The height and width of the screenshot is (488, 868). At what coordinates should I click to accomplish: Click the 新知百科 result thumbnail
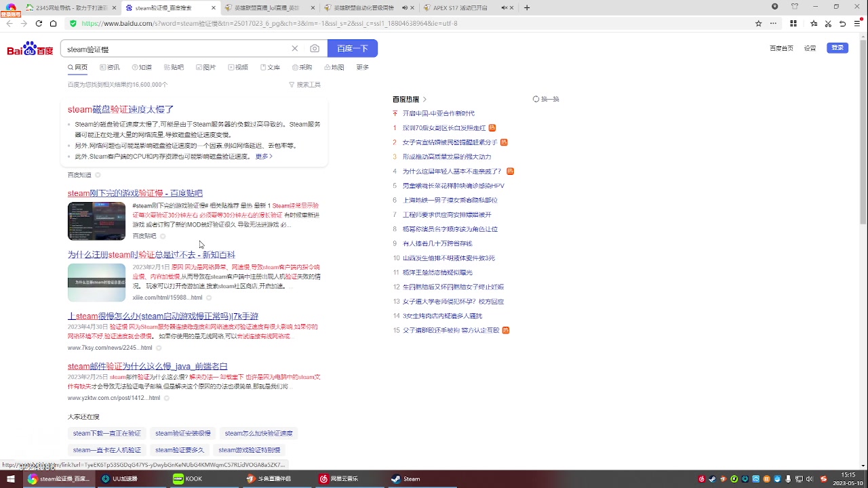(96, 283)
